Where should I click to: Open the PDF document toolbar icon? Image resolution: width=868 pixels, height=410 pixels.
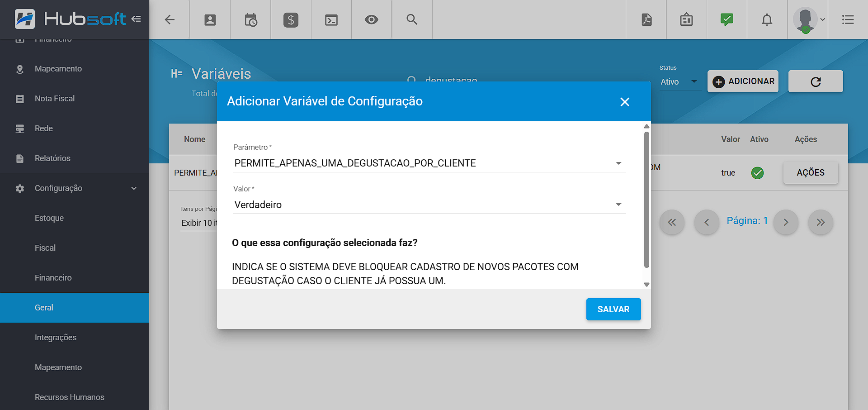click(x=646, y=19)
